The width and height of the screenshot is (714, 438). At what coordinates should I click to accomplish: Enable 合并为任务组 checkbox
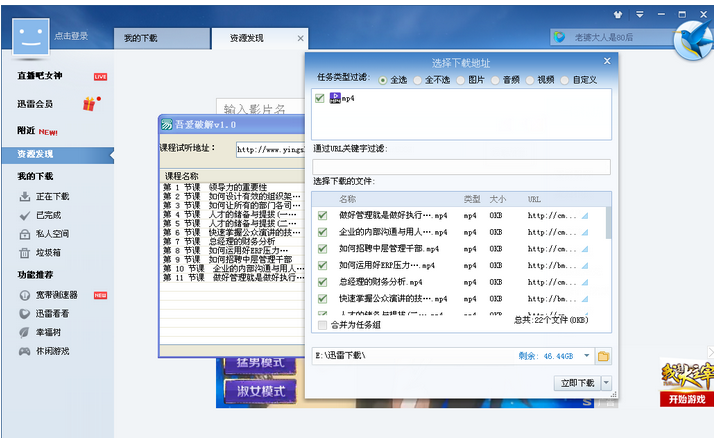(x=322, y=325)
